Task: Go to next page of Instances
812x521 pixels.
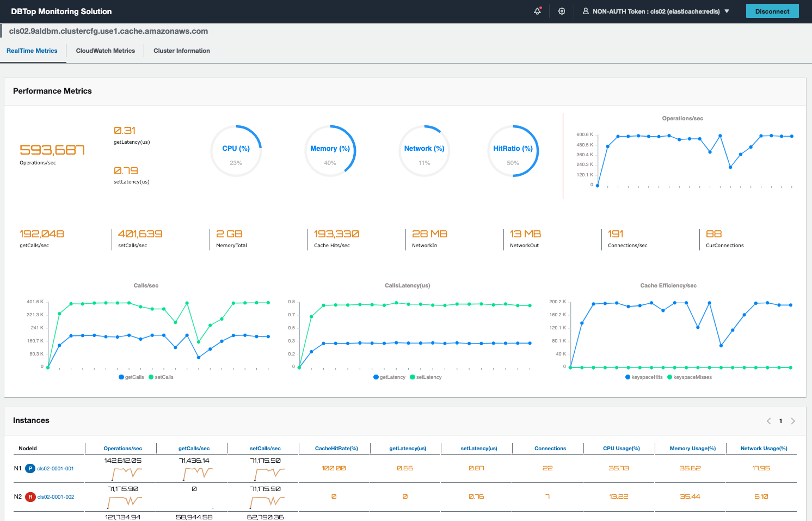Action: click(793, 421)
